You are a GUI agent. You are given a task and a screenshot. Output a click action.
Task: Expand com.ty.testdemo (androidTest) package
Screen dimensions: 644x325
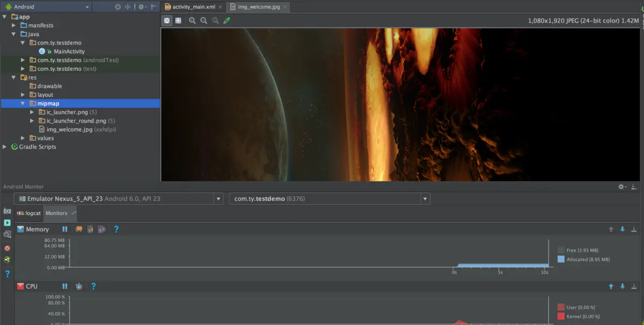pos(23,60)
